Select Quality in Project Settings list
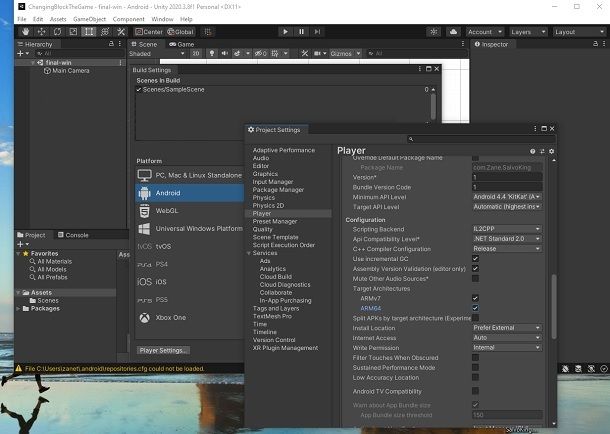610x434 pixels. tap(263, 229)
